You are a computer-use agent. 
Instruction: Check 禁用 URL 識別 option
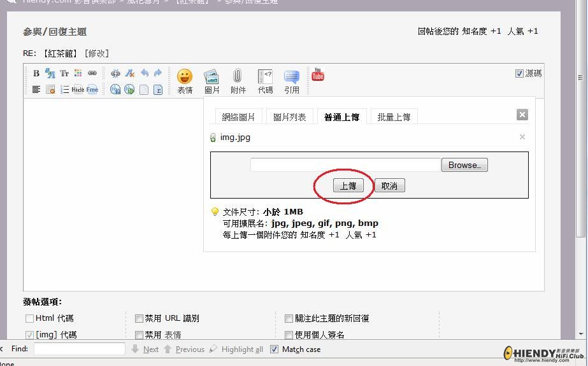click(x=139, y=318)
